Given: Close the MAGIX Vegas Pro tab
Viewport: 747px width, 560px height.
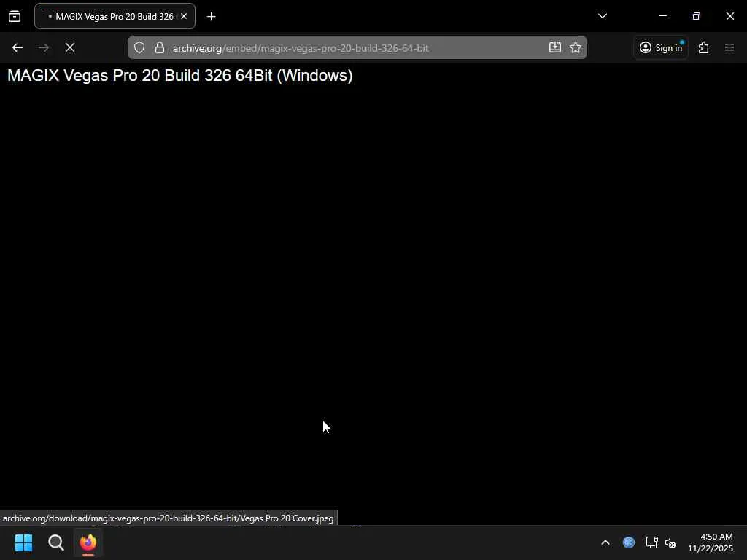Looking at the screenshot, I should tap(184, 16).
